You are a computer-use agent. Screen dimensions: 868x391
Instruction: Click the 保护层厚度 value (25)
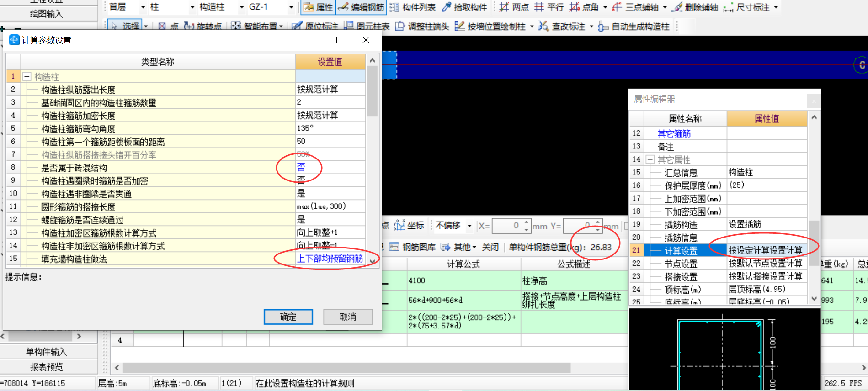click(767, 185)
